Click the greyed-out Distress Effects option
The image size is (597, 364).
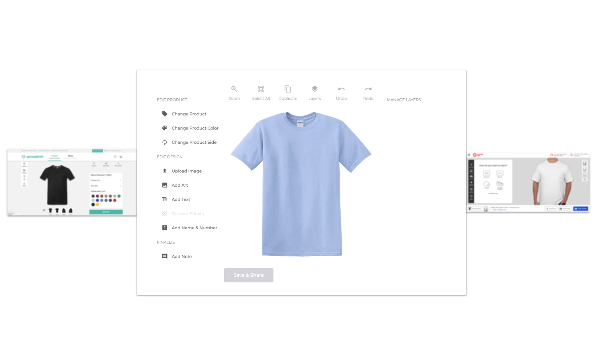[x=183, y=214]
